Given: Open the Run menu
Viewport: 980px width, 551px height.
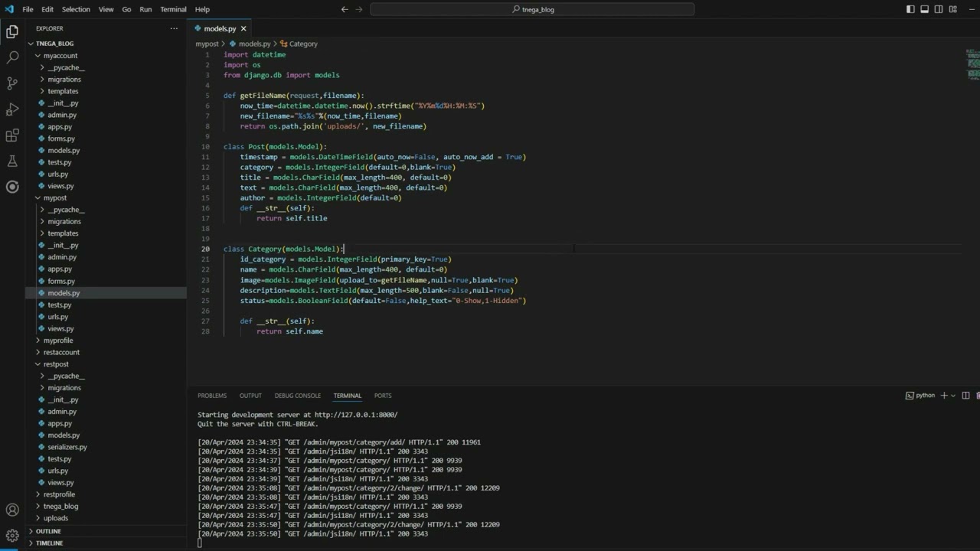Looking at the screenshot, I should pos(145,9).
